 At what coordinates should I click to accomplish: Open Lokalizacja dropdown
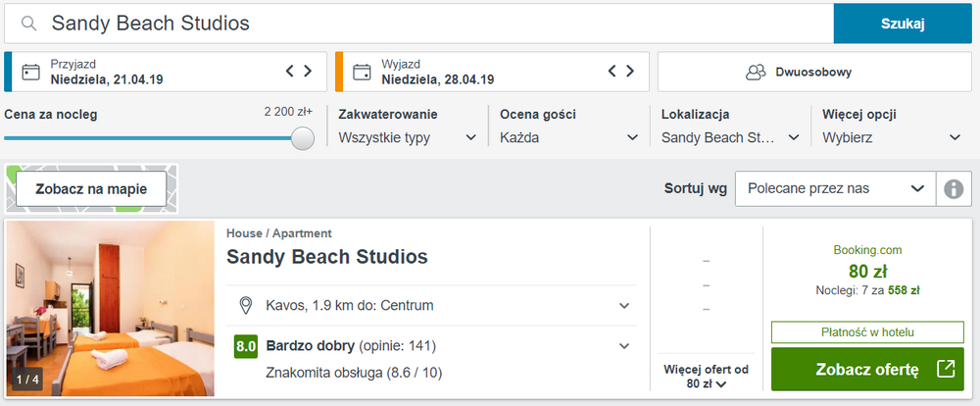tap(731, 137)
